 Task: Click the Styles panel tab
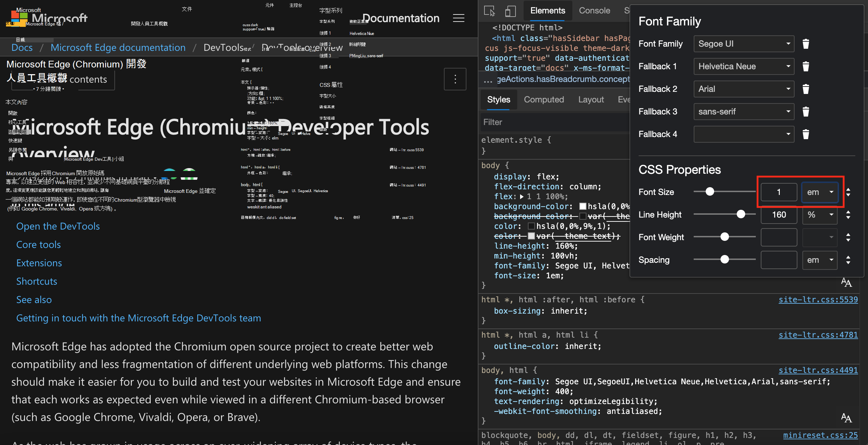coord(498,99)
